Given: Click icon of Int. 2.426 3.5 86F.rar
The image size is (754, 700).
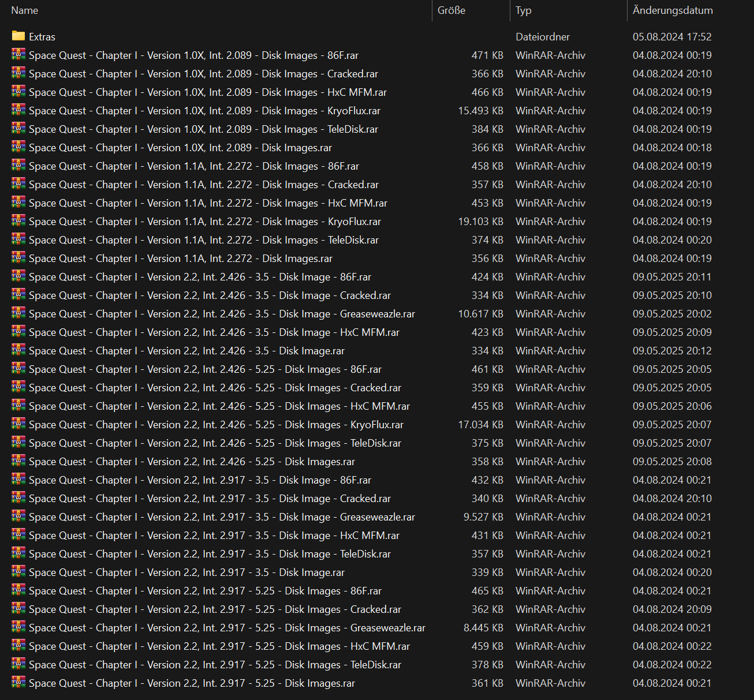Looking at the screenshot, I should (x=18, y=276).
